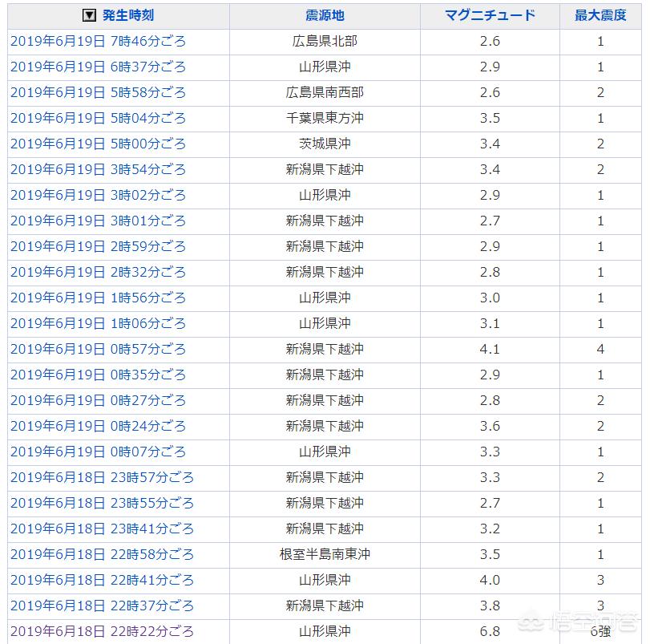650x644 pixels.
Task: Select the magnitude 3.8 cell
Action: (490, 606)
